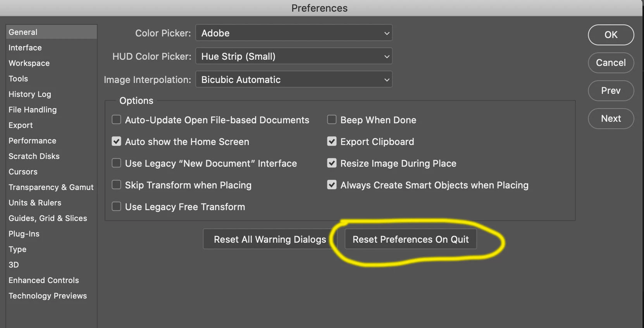Uncheck Always Create Smart Objects when Placing
The height and width of the screenshot is (328, 644).
tap(332, 185)
